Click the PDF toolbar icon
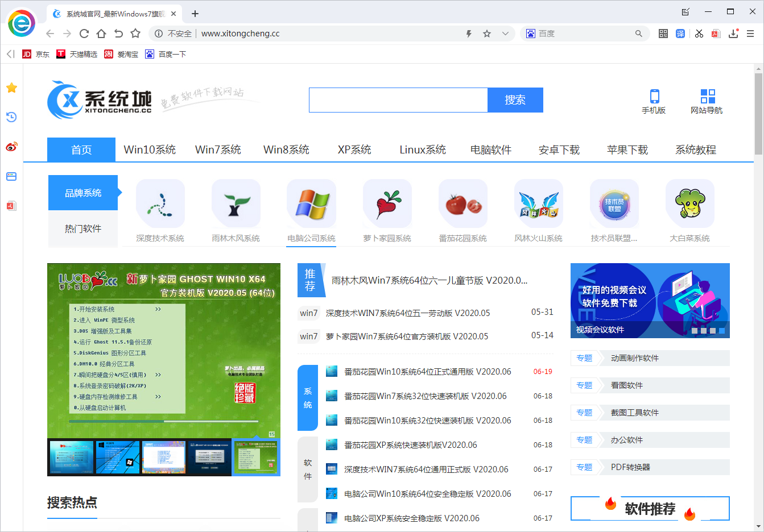764x532 pixels. point(716,34)
